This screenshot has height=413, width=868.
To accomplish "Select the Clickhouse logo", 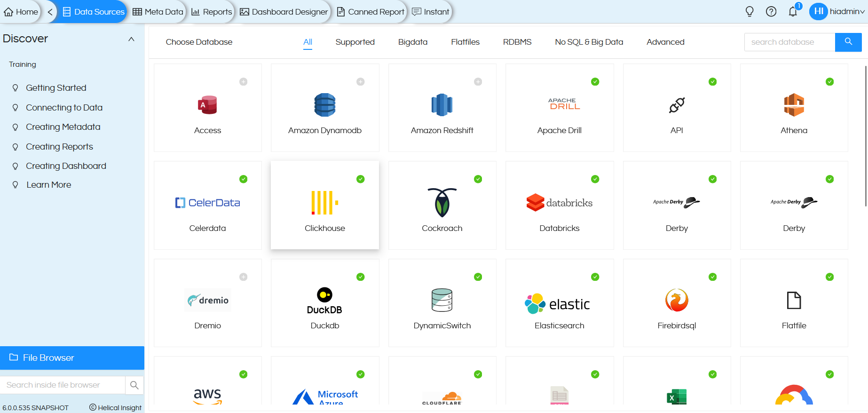I will pos(325,203).
